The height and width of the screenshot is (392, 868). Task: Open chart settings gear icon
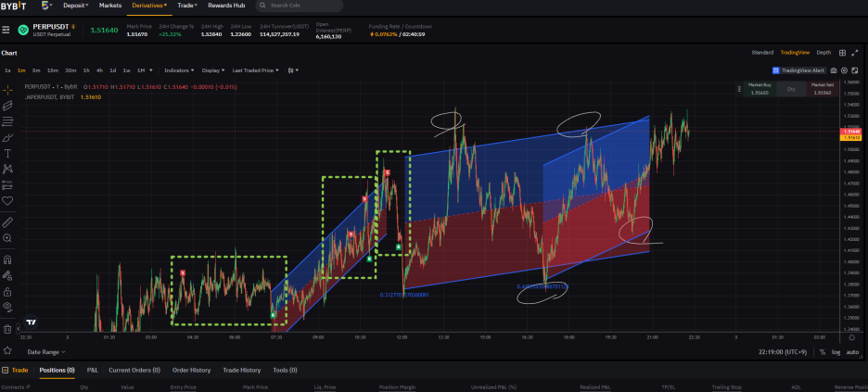pyautogui.click(x=844, y=70)
